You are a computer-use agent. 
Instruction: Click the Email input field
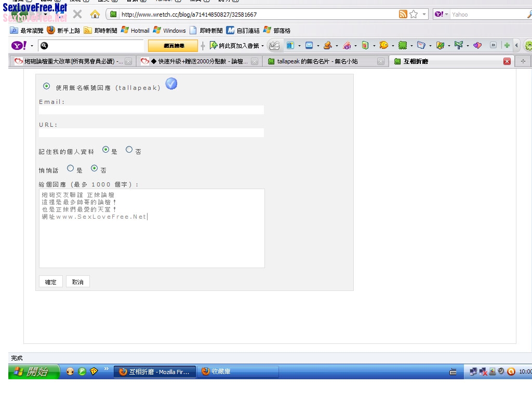click(x=151, y=110)
